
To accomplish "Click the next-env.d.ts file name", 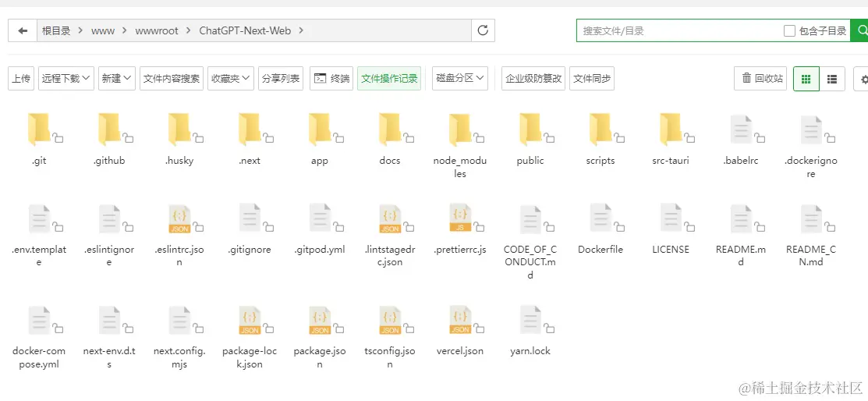I will click(109, 357).
